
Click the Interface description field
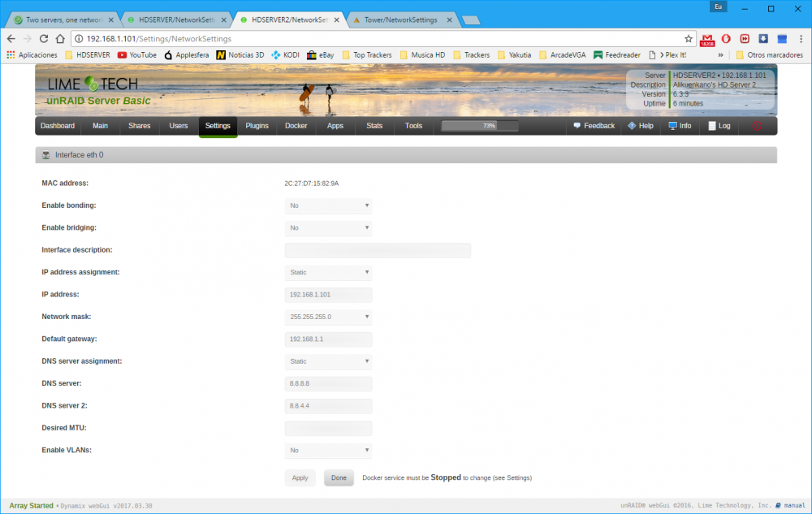pyautogui.click(x=378, y=250)
